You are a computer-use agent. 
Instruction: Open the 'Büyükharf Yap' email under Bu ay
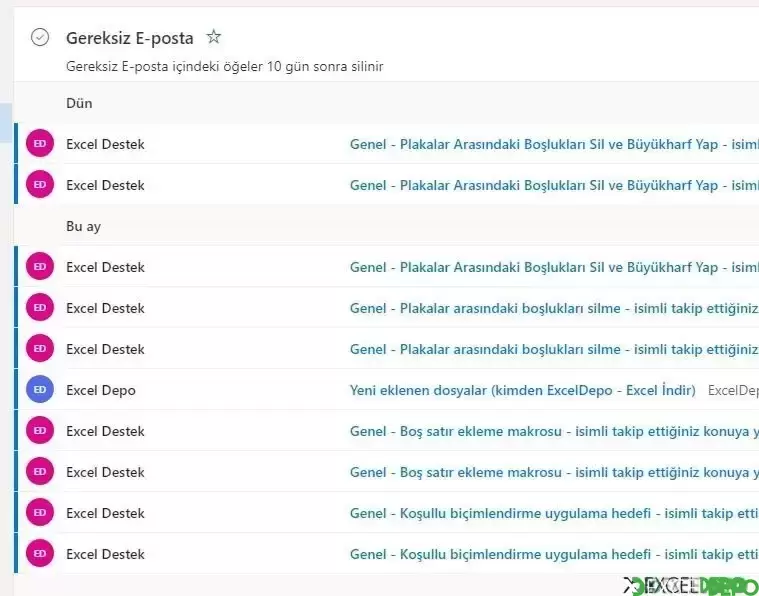[387, 267]
